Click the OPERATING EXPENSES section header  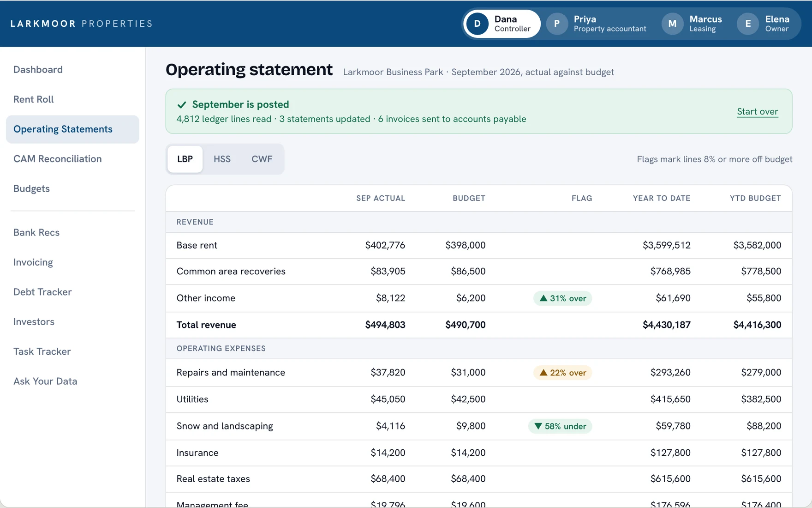coord(221,349)
